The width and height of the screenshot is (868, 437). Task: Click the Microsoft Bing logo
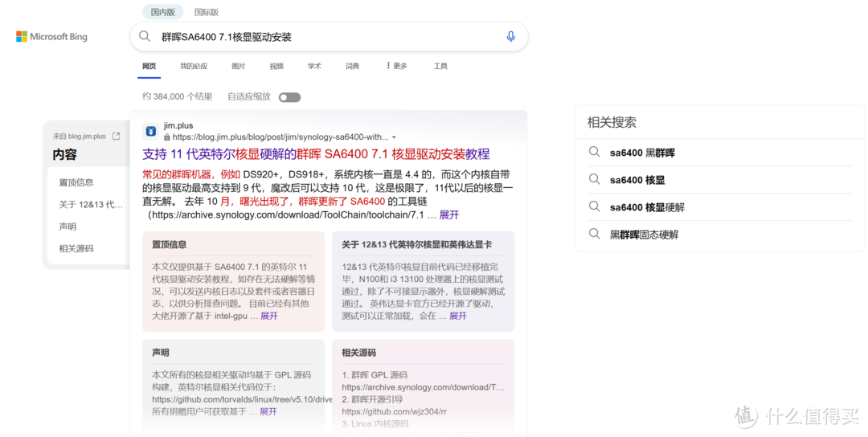(51, 36)
